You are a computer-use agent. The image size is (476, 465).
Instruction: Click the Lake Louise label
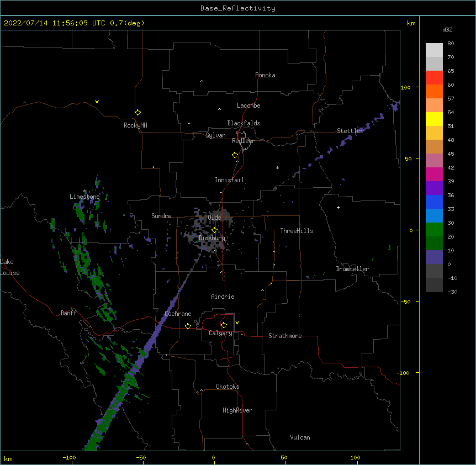[10, 267]
